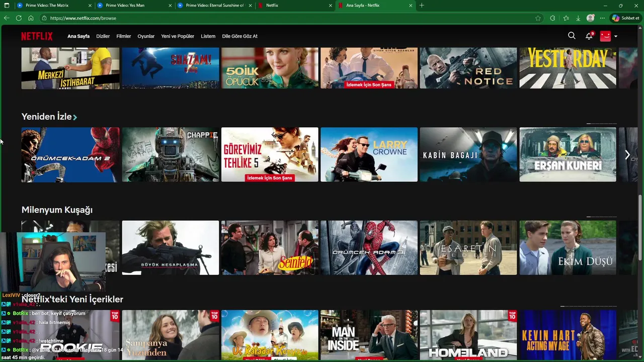The height and width of the screenshot is (362, 644).
Task: Open Listem in Netflix menu
Action: [x=208, y=36]
